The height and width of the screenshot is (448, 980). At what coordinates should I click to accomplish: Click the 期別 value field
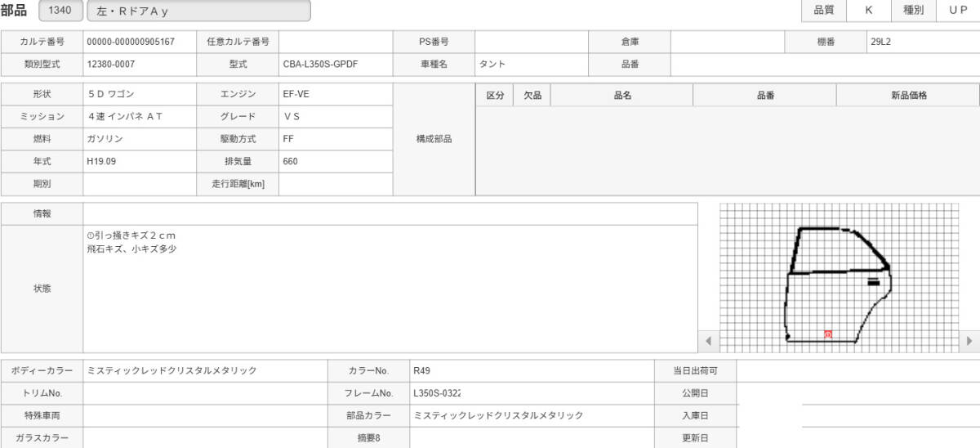click(x=140, y=184)
